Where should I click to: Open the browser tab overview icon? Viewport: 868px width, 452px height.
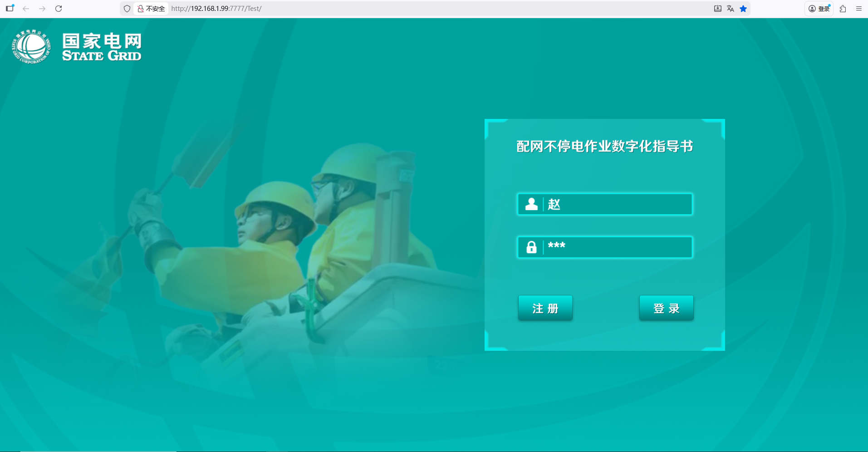pos(10,8)
